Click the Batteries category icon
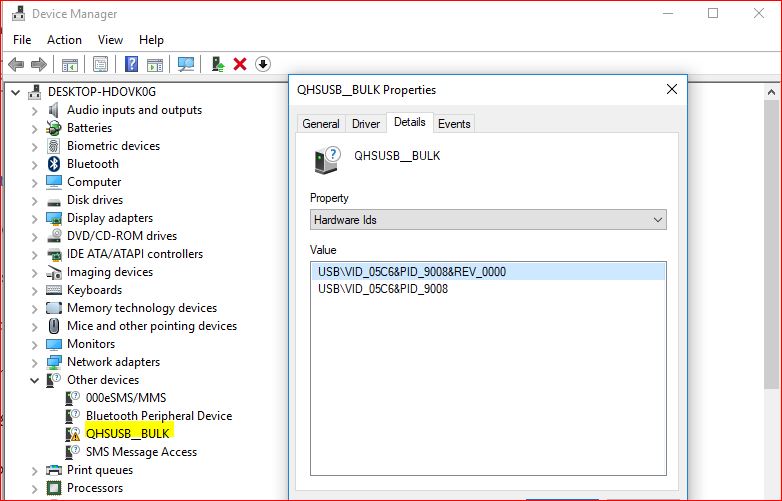The image size is (782, 501). pyautogui.click(x=54, y=128)
